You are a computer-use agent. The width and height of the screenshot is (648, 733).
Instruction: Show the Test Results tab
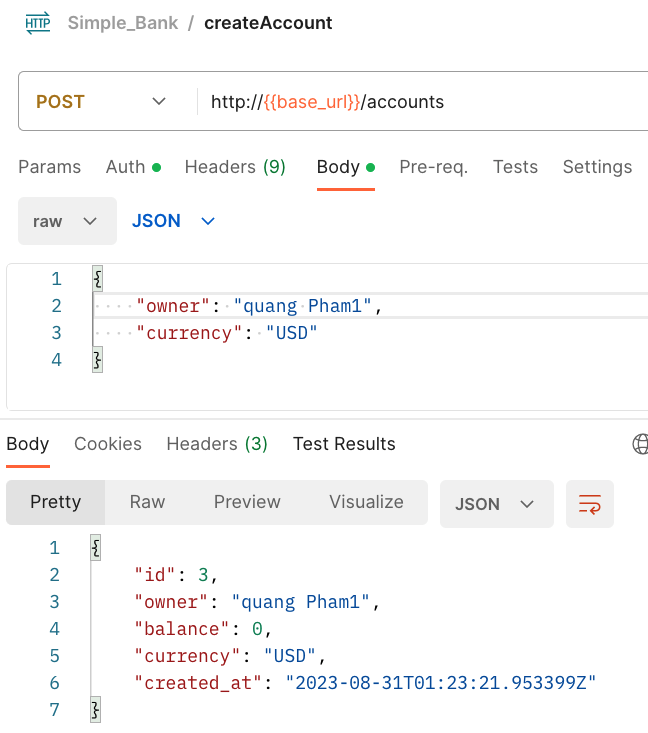(344, 444)
